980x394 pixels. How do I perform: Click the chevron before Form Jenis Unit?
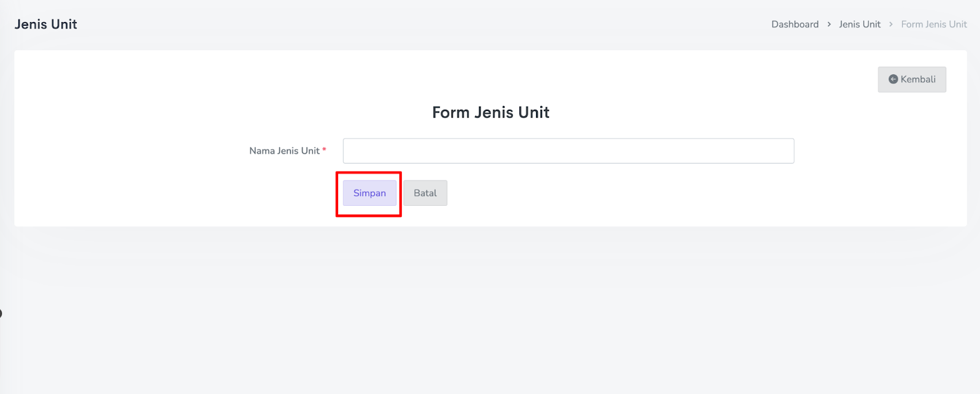[891, 25]
